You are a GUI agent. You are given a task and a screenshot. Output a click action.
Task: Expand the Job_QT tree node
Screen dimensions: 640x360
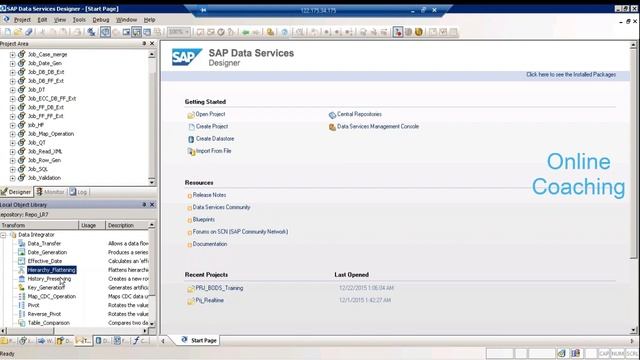[x=13, y=143]
